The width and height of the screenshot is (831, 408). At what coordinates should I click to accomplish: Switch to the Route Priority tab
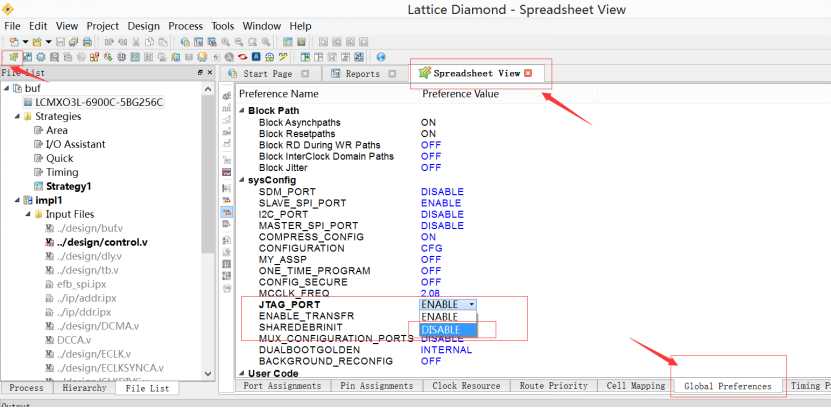click(553, 386)
